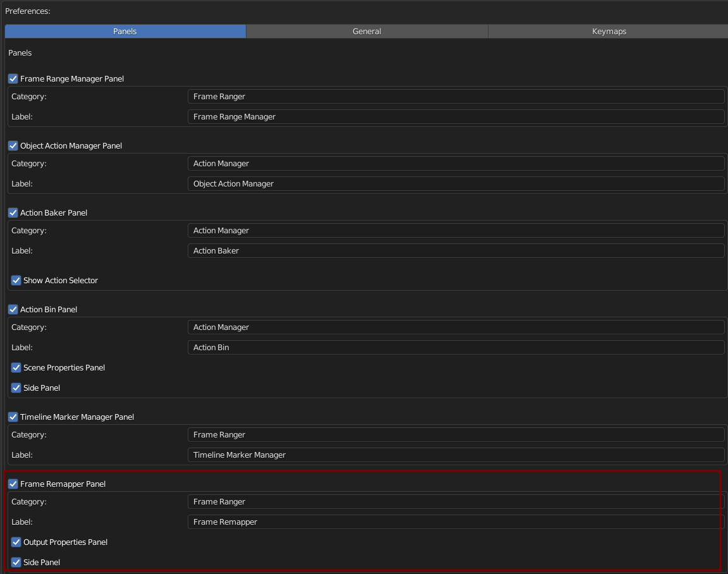Screen dimensions: 728x574
Task: Edit the Frame Remapper label field
Action: pyautogui.click(x=456, y=522)
